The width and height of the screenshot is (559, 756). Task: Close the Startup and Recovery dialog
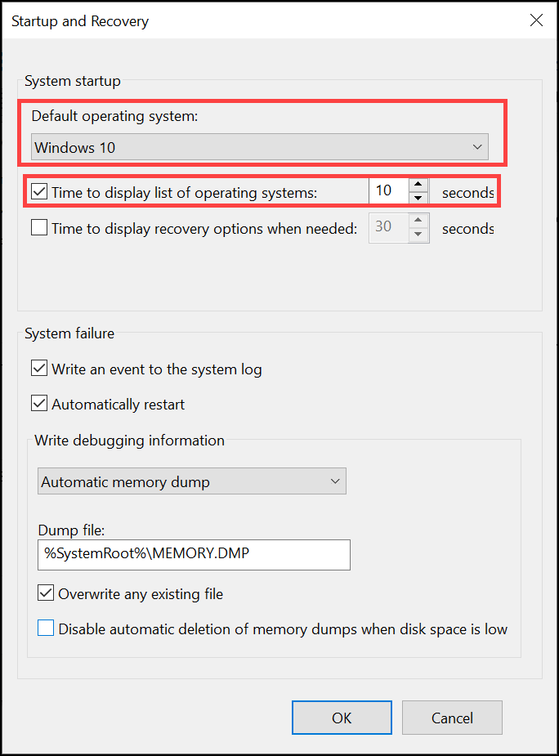coord(536,20)
